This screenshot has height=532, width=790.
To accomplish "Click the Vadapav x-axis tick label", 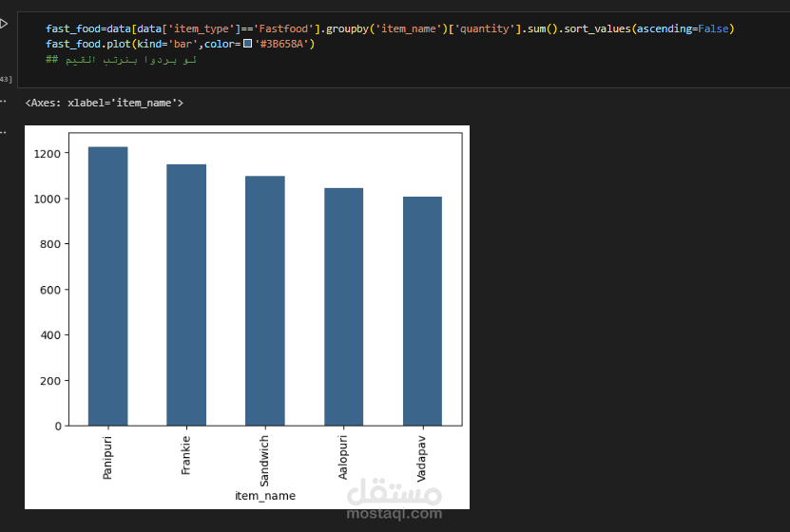I will point(422,459).
